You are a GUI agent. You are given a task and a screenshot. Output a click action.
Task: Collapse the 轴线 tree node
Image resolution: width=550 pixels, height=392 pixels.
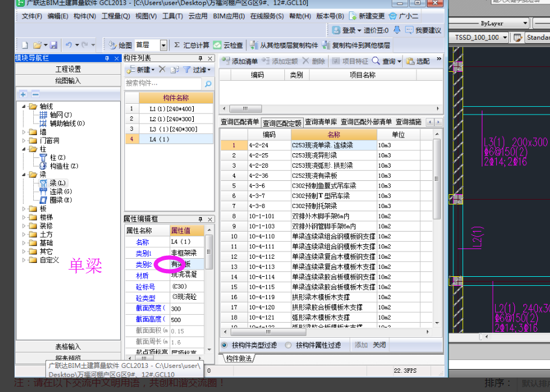pos(24,106)
